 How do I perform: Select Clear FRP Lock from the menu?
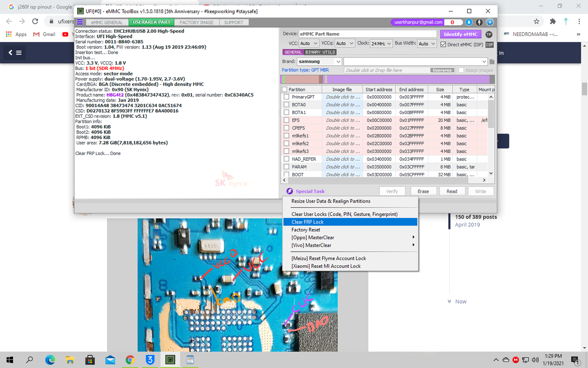[x=350, y=222]
